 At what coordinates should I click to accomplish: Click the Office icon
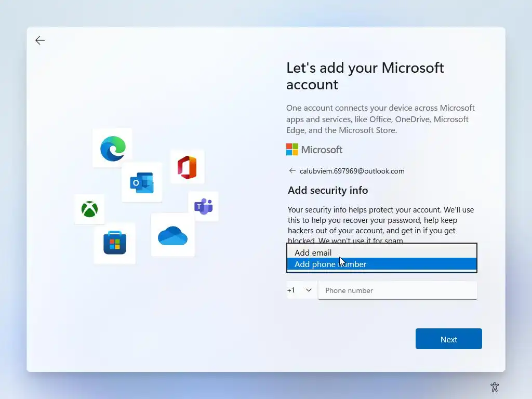coord(187,167)
